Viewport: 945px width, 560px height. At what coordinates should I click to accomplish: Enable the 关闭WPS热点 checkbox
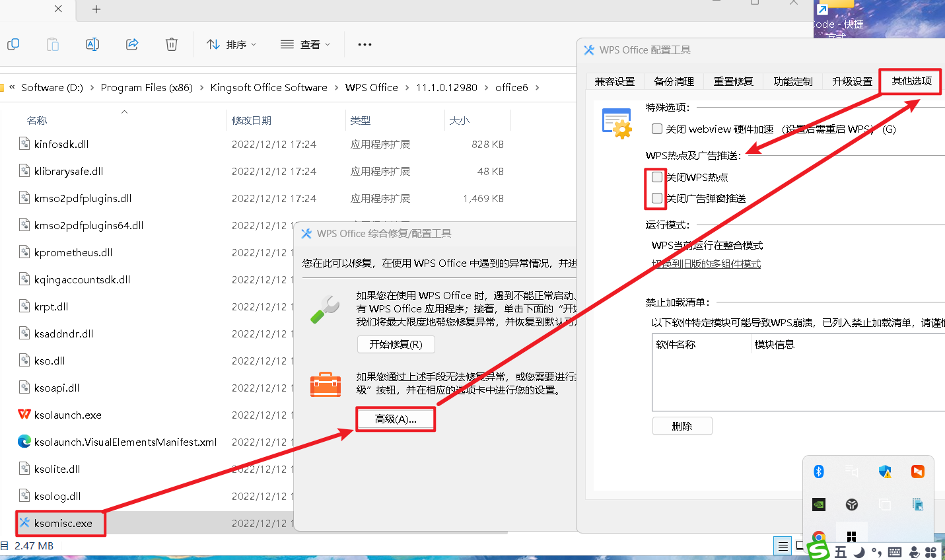coord(657,177)
